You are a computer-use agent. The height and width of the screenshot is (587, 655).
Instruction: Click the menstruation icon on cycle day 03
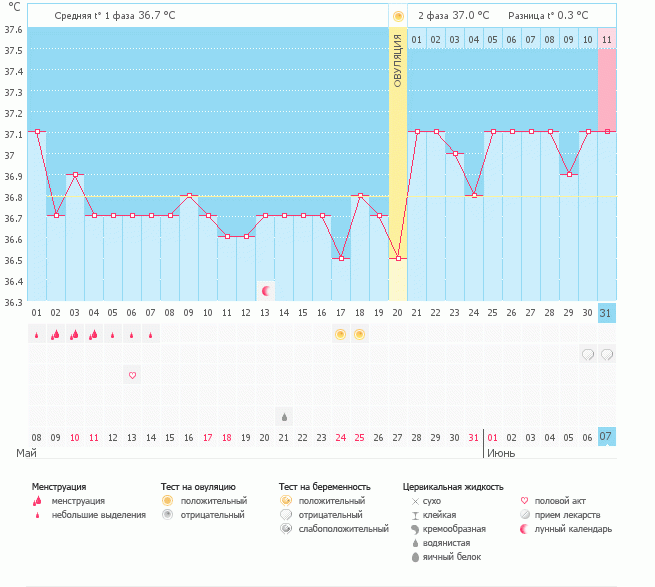[x=75, y=334]
